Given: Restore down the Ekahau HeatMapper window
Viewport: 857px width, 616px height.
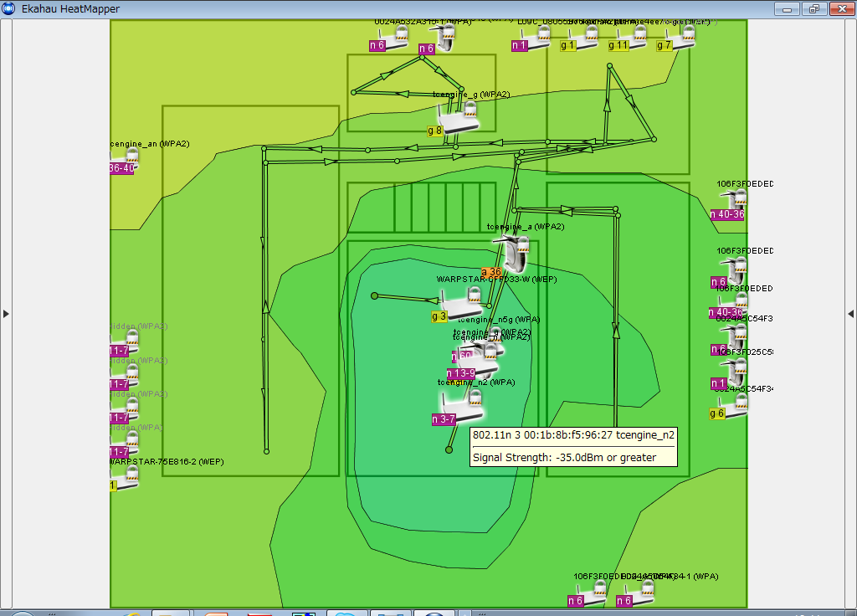Looking at the screenshot, I should [x=814, y=8].
